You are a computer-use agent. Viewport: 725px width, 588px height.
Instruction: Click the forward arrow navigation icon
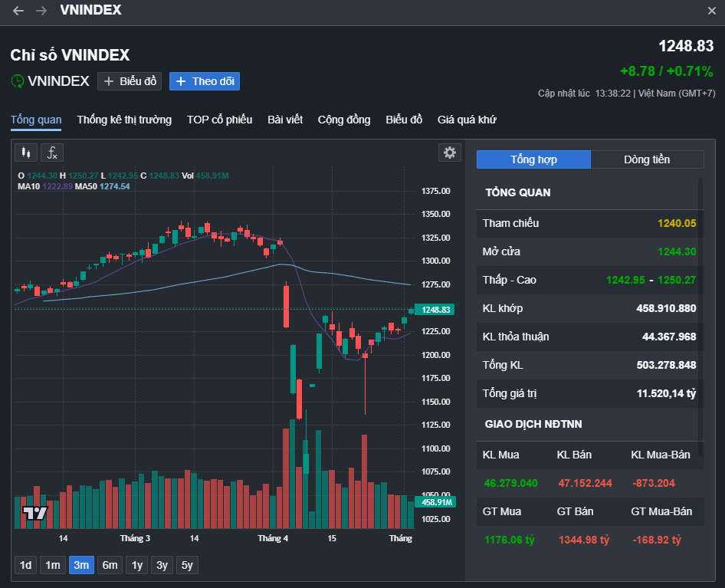(41, 11)
